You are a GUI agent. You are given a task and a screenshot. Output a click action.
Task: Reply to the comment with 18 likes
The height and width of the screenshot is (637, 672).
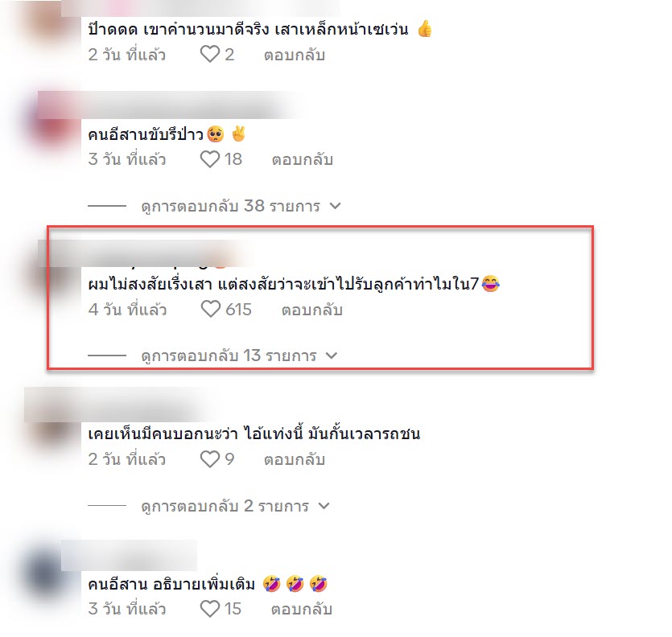(302, 160)
